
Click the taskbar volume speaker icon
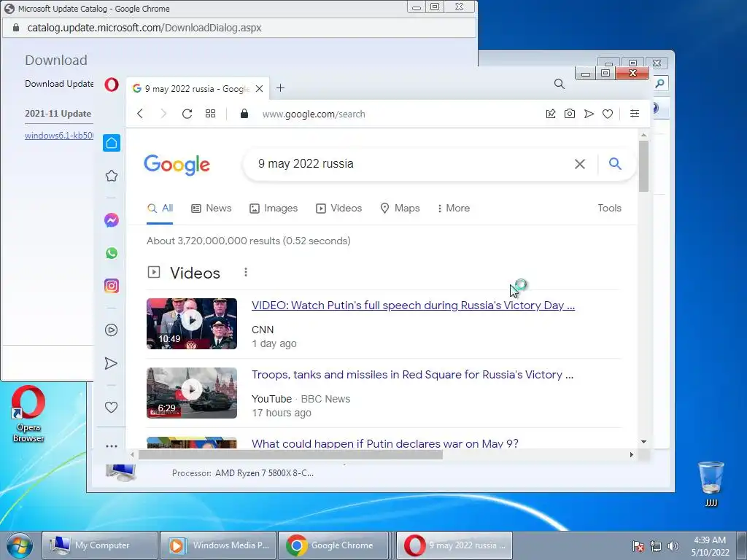click(673, 546)
